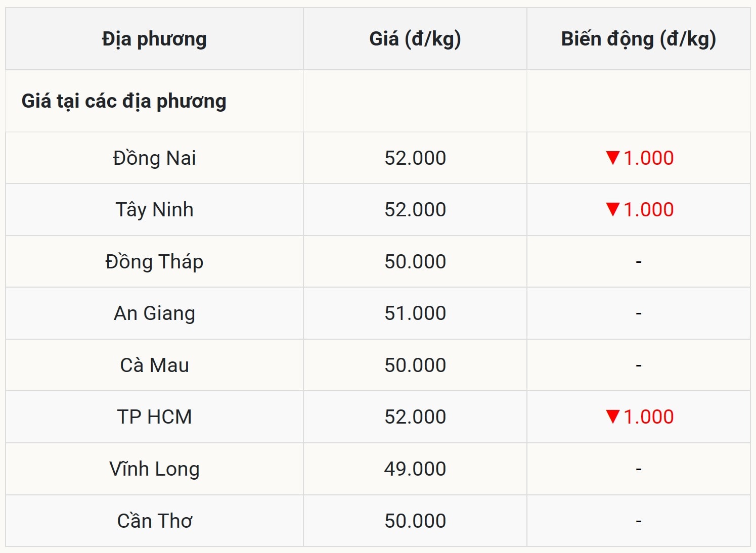Click the dash in Đồng Tháp change cell
The height and width of the screenshot is (553, 756).
[x=638, y=262]
